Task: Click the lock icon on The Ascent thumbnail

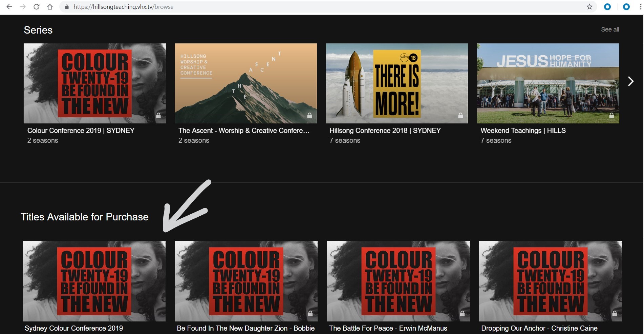Action: 309,116
